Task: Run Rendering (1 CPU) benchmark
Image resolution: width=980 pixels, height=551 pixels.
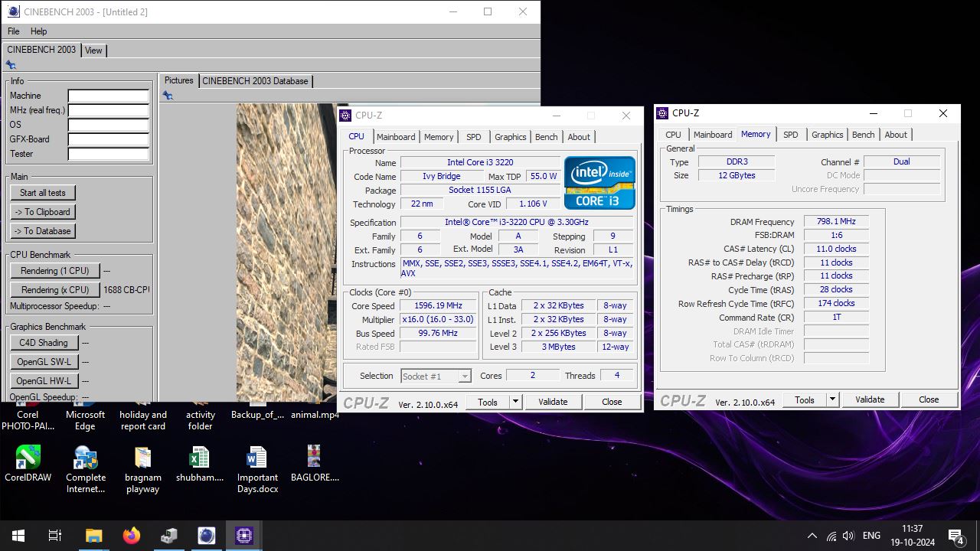Action: click(x=55, y=271)
